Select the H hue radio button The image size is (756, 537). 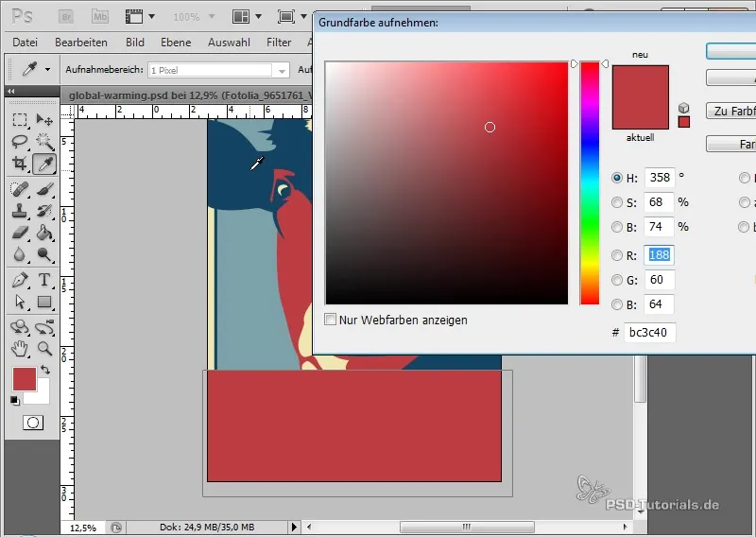617,178
